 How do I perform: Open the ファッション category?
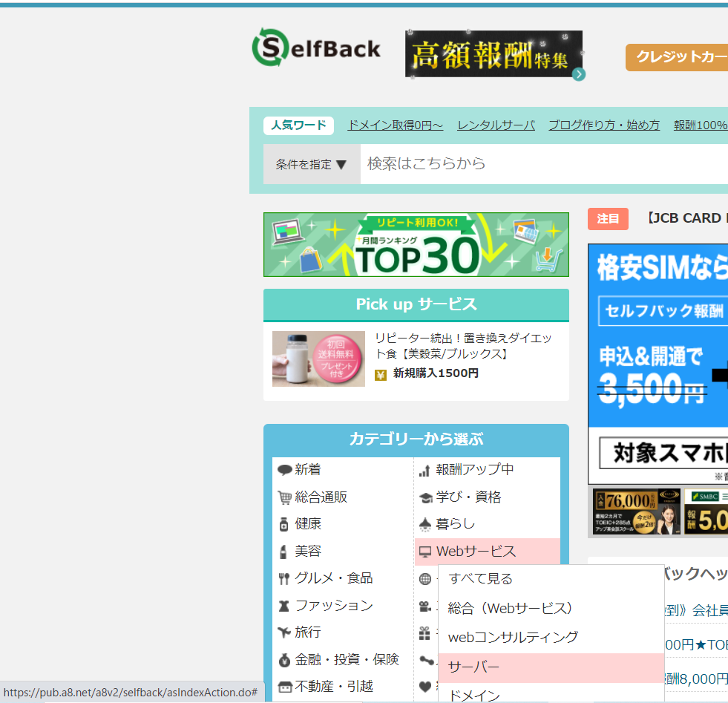(334, 606)
